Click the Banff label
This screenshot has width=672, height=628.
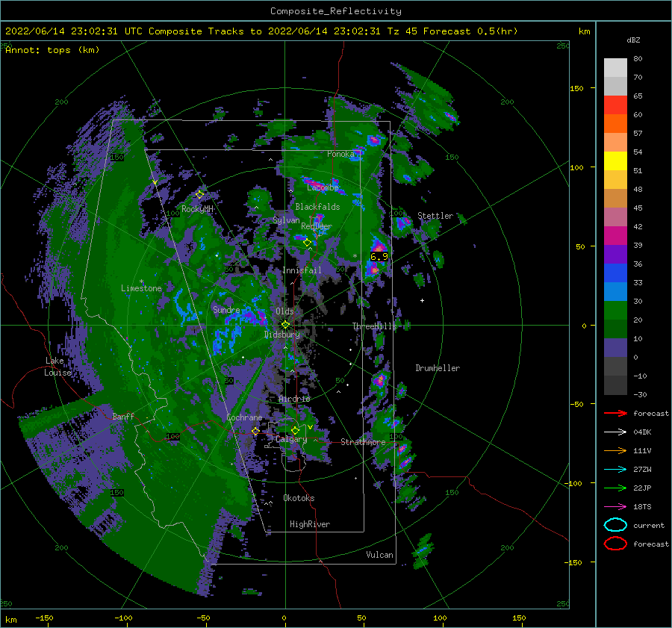click(123, 416)
